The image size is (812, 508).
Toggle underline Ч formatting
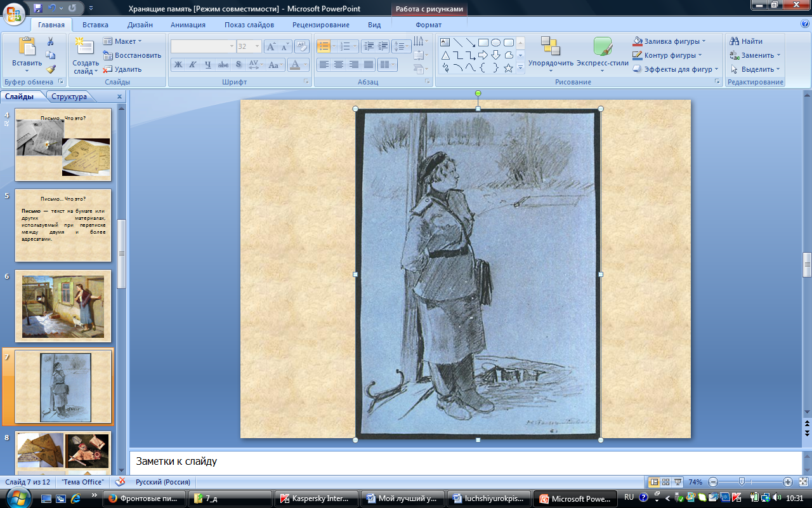point(207,65)
